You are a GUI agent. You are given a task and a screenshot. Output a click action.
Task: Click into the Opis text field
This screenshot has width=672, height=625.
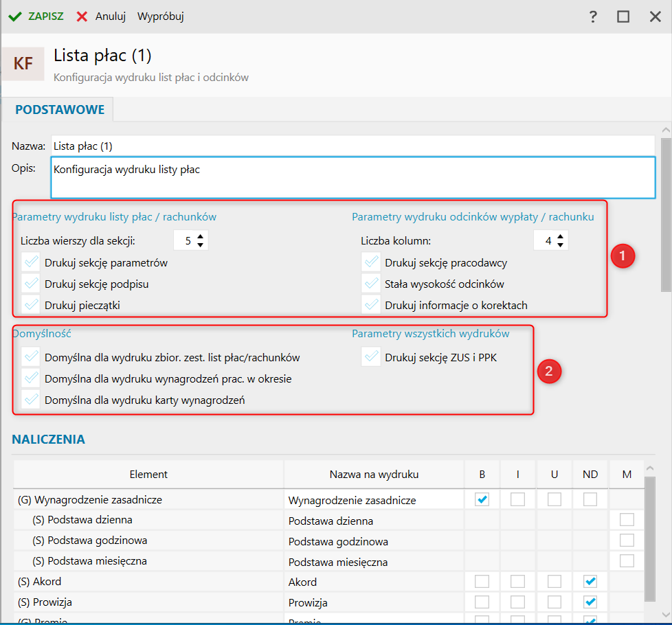coord(352,178)
